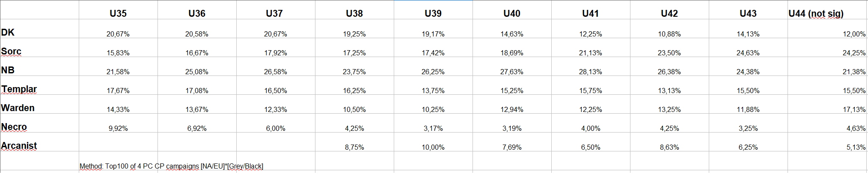
Task: Select Necro U35 cell showing 9,92%
Action: (118, 123)
